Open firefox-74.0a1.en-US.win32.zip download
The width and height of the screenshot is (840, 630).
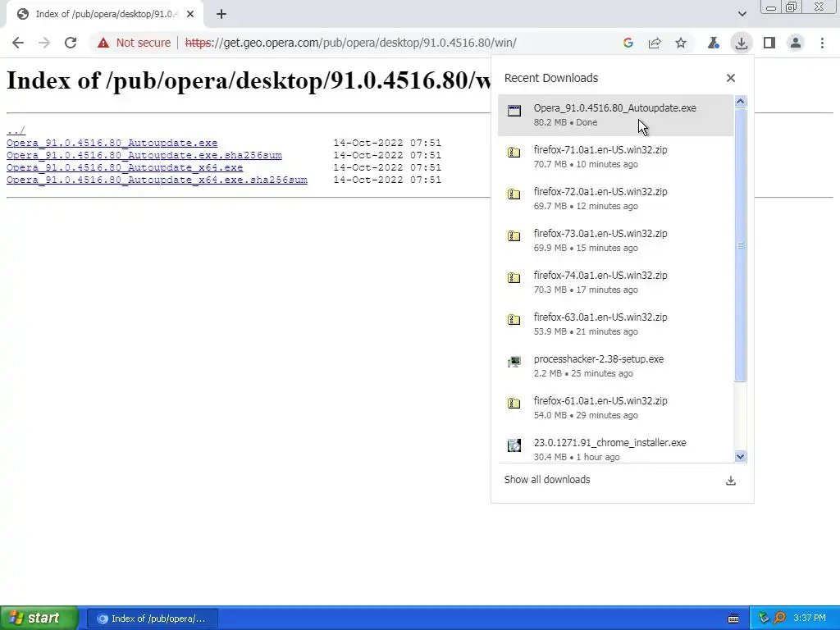point(615,282)
